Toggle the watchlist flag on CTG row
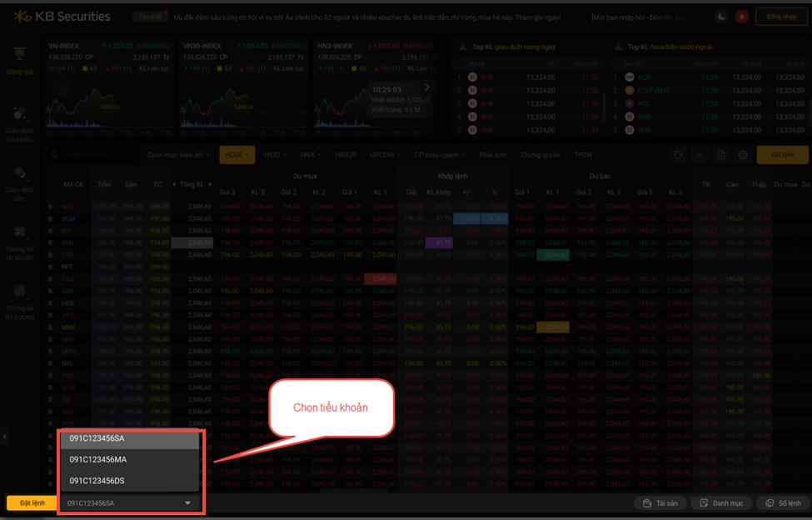 click(51, 255)
